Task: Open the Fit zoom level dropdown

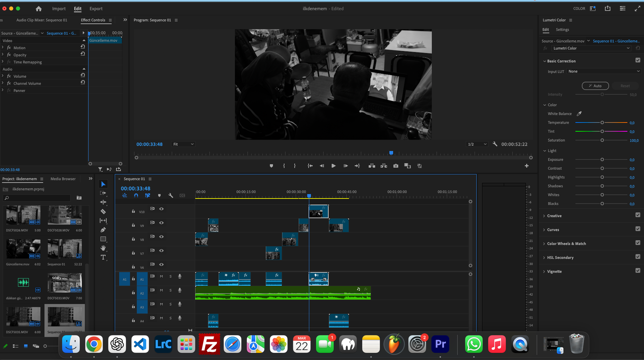Action: (x=183, y=144)
